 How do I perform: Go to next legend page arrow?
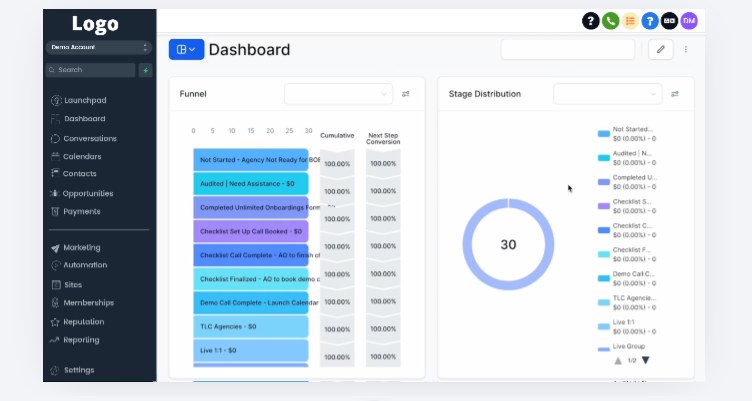pyautogui.click(x=646, y=360)
